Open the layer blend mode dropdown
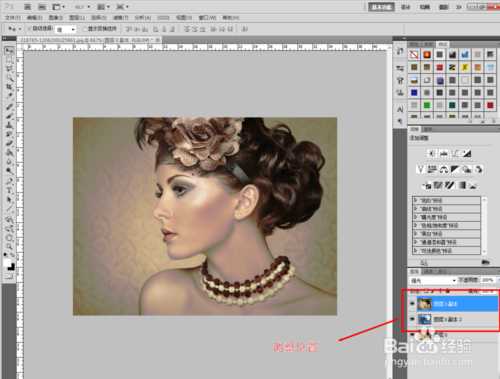 pyautogui.click(x=433, y=281)
